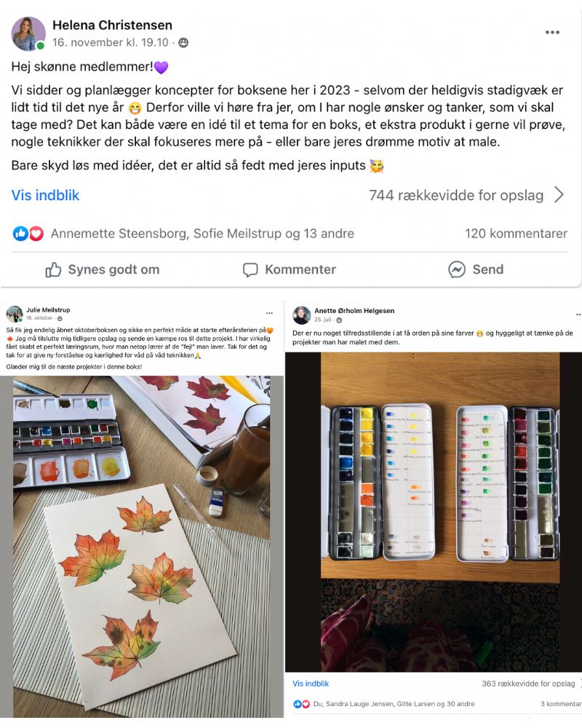Click the Kommenter speech bubble icon

pyautogui.click(x=250, y=270)
